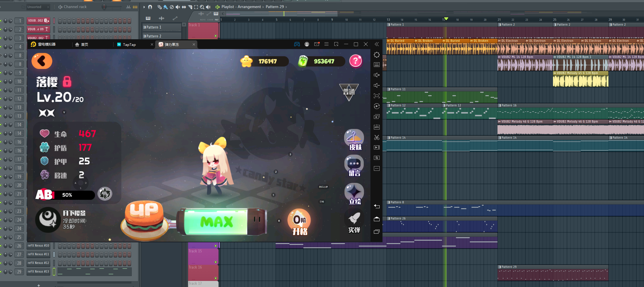Expand the small v arrow under the level
The image size is (644, 287).
64,112
